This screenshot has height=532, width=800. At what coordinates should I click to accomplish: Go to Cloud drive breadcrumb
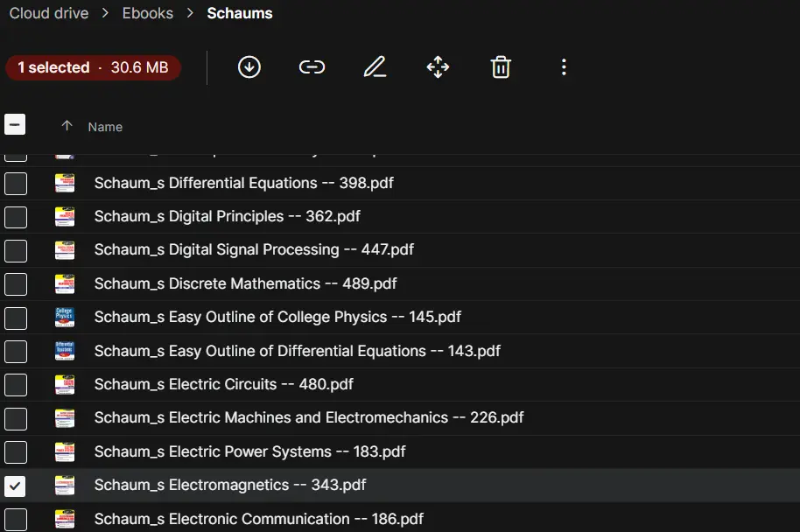[x=49, y=13]
